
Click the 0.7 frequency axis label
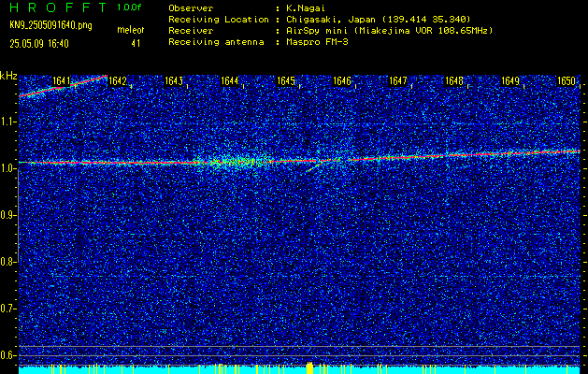click(x=7, y=309)
